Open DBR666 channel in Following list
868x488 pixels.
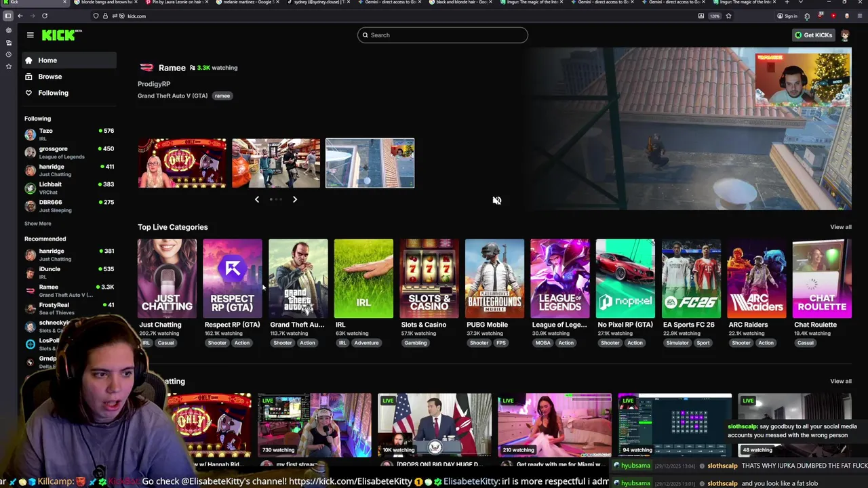click(x=69, y=206)
